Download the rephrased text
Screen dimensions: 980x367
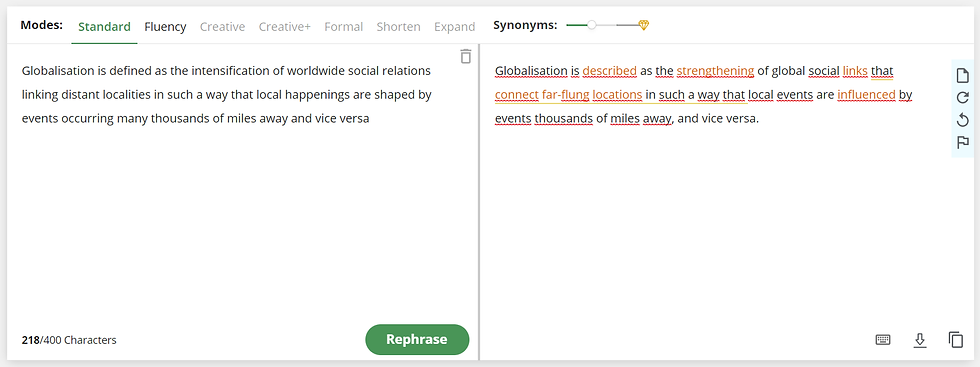tap(919, 339)
